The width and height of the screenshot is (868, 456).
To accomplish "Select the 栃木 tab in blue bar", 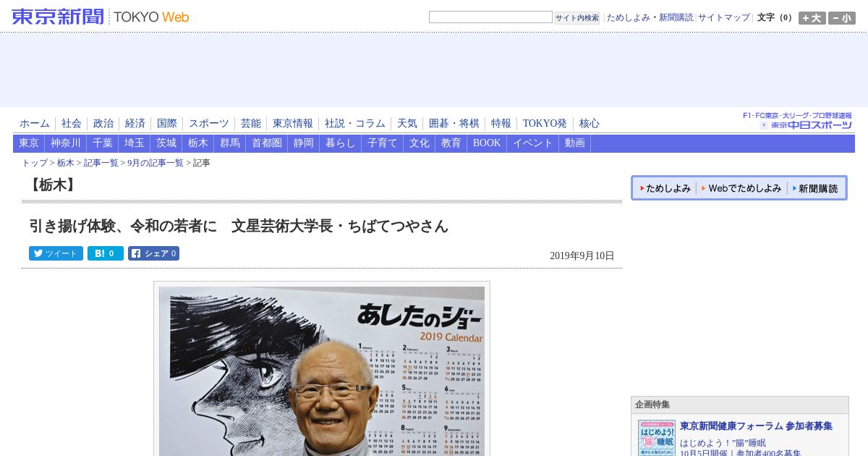I will tap(198, 143).
